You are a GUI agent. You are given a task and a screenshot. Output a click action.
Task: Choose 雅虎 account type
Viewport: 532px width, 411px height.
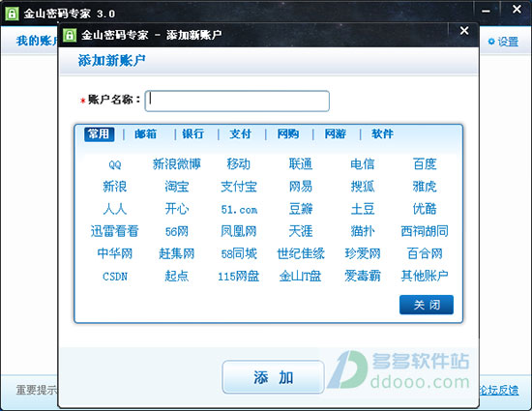[x=425, y=187]
